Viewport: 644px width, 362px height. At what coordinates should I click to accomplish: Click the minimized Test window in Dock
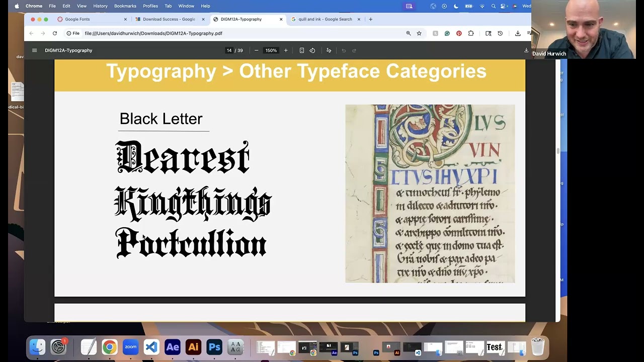495,347
